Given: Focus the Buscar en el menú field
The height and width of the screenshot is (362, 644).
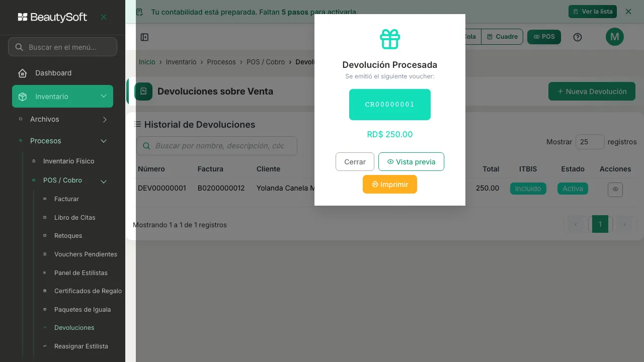Looking at the screenshot, I should click(62, 47).
